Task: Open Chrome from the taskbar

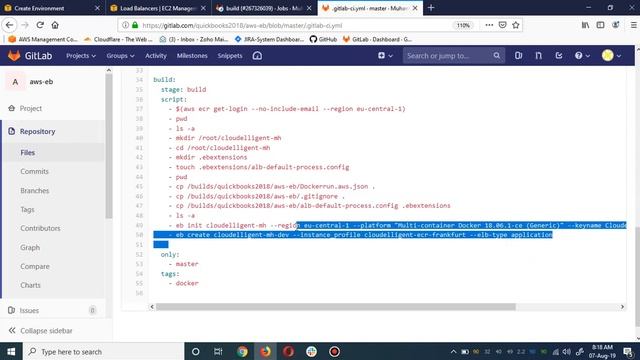Action: (242, 351)
